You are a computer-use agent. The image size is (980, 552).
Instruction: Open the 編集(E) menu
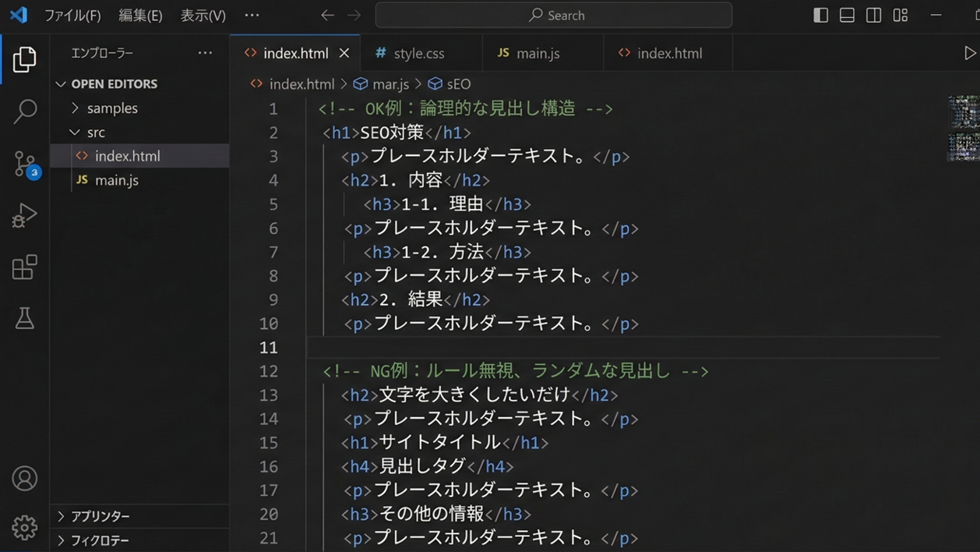click(x=140, y=16)
